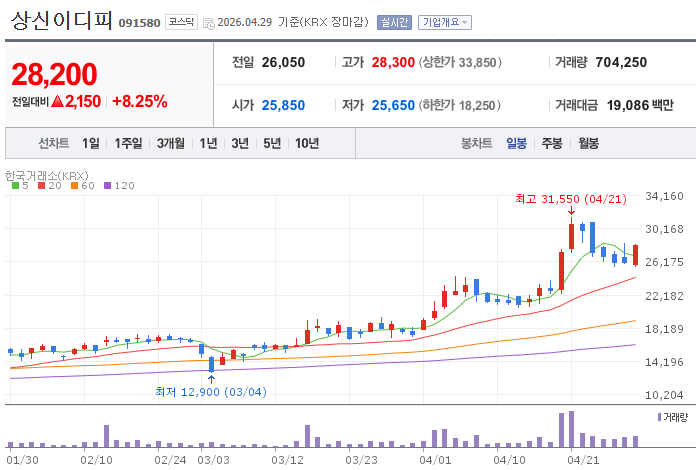The image size is (696, 470).
Task: Click the orange 60-day moving average swatch
Action: (x=75, y=186)
